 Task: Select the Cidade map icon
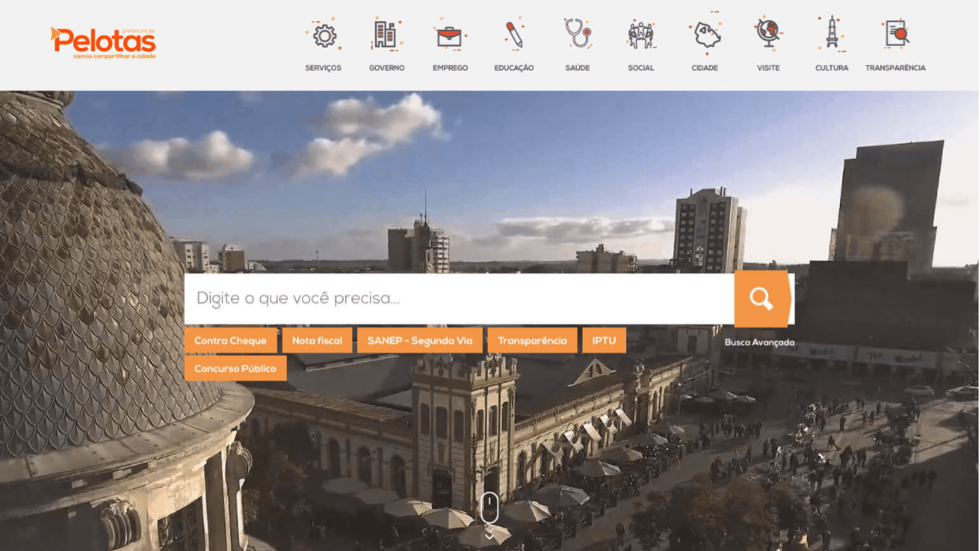pyautogui.click(x=706, y=34)
